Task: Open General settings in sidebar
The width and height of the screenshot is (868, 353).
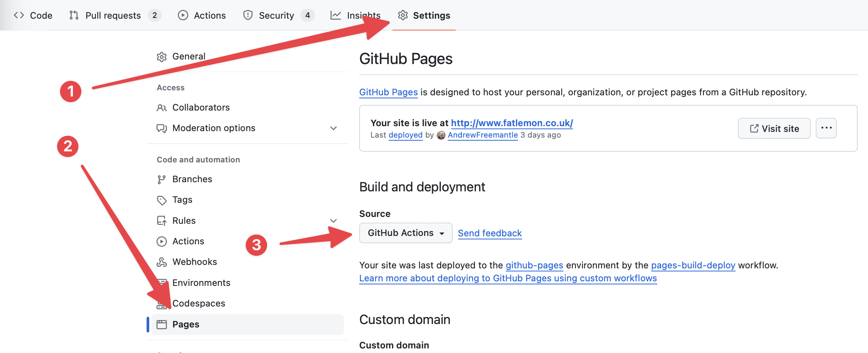Action: tap(247, 56)
